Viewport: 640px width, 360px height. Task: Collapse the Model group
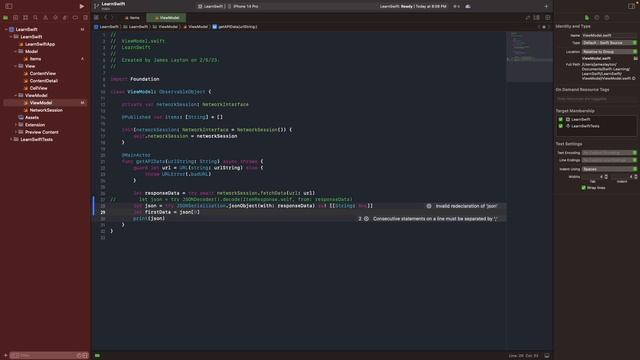[x=16, y=51]
